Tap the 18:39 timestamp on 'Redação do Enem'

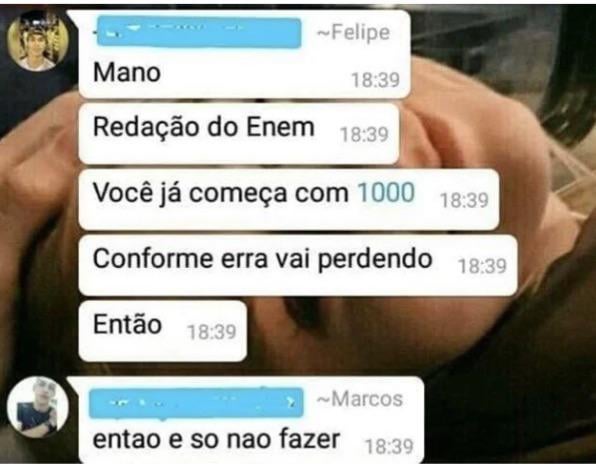click(364, 135)
